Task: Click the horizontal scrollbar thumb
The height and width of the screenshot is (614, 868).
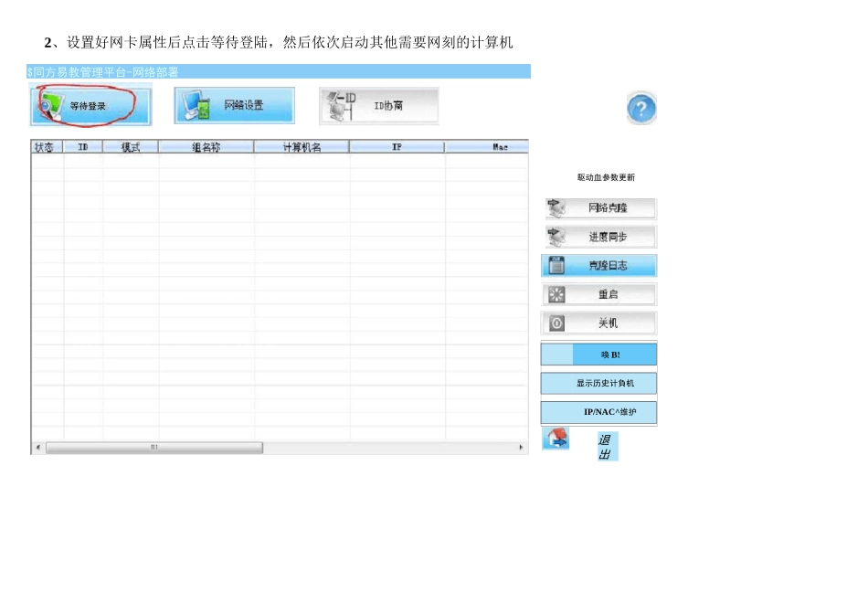Action: [154, 448]
